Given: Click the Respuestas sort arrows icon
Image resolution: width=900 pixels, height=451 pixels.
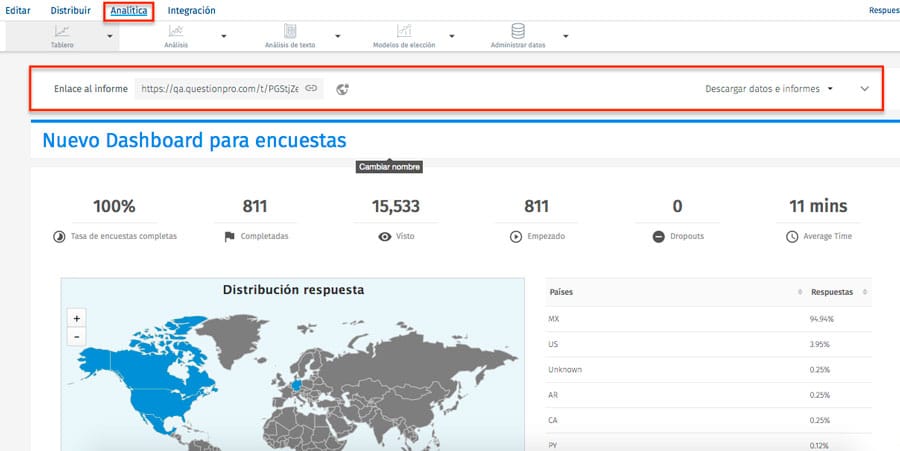Looking at the screenshot, I should [864, 292].
